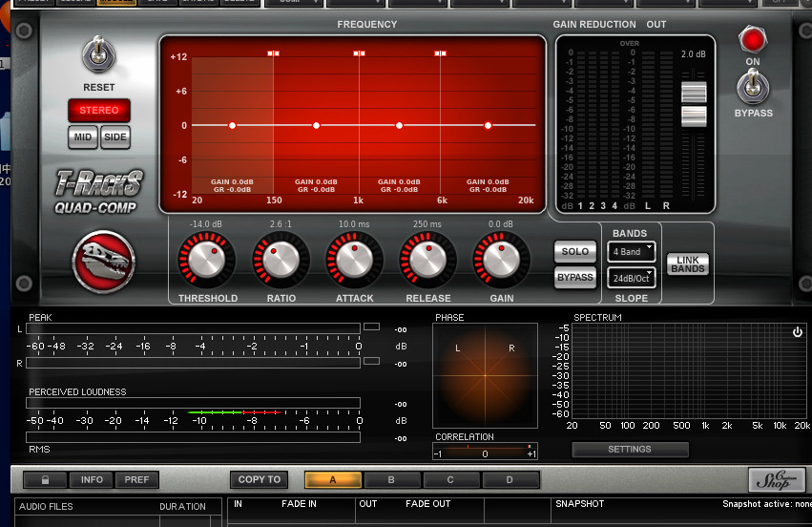Enable STEREO processing mode
The height and width of the screenshot is (527, 812).
(99, 111)
